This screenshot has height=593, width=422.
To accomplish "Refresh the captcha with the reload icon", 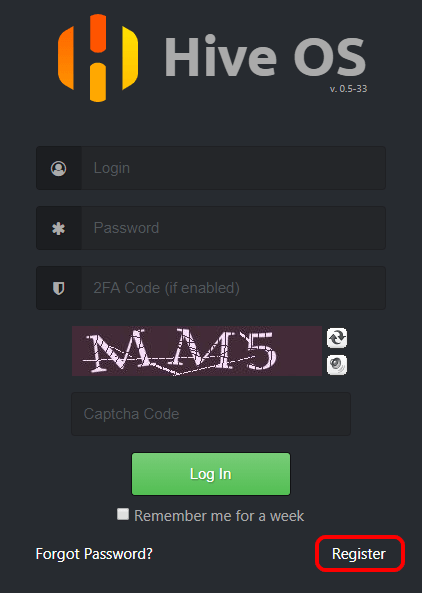I will pyautogui.click(x=337, y=338).
